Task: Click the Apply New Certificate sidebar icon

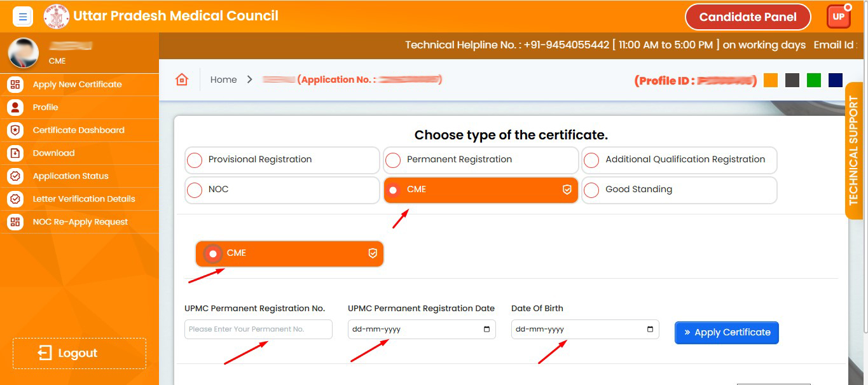Action: (15, 85)
